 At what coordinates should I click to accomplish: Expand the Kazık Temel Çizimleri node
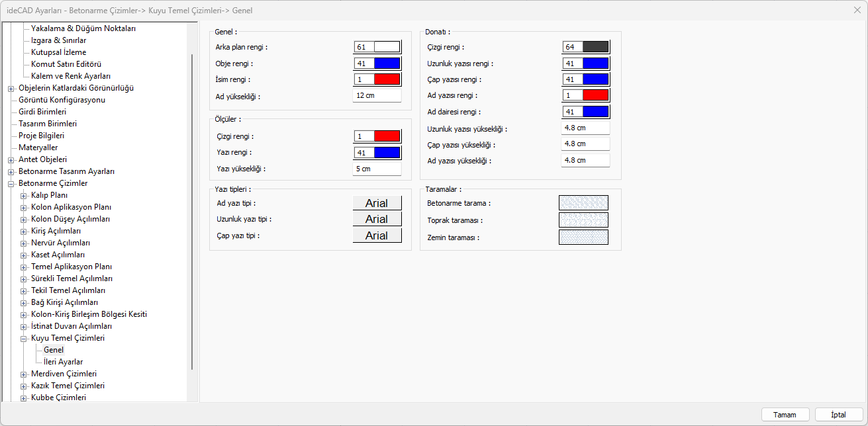click(x=23, y=386)
